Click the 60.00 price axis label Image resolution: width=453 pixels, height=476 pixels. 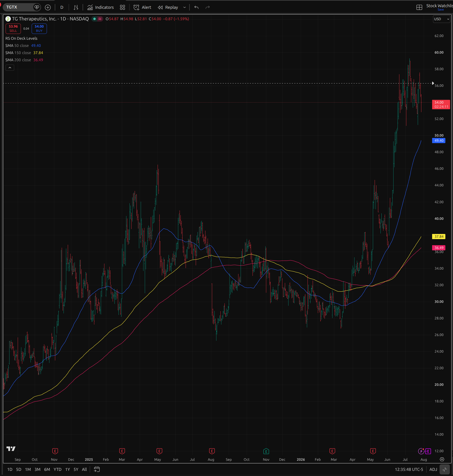coord(439,52)
